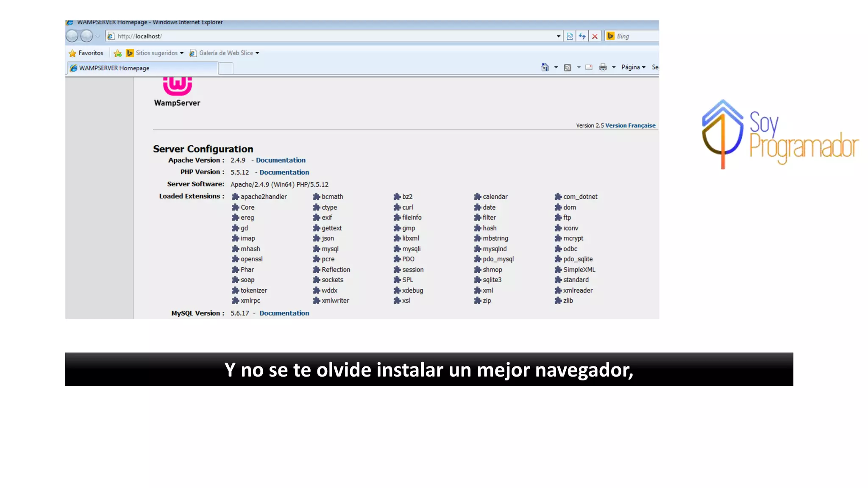Select the 'Reflection' extension text
This screenshot has height=488, width=868.
point(336,269)
